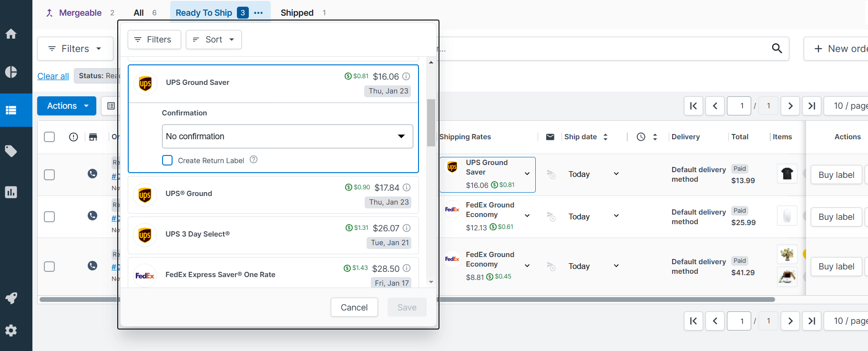Open the orders list sidebar icon

pos(11,110)
